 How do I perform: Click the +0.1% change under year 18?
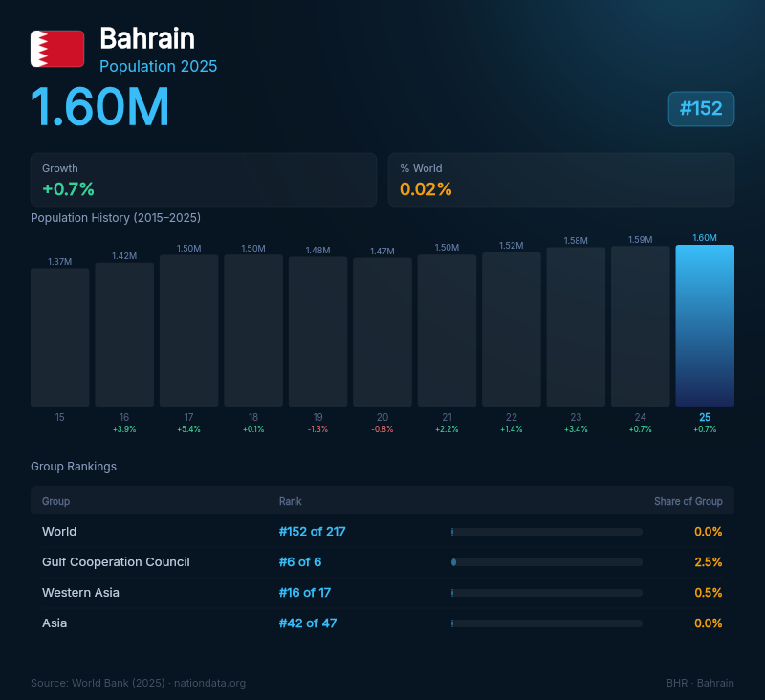[x=253, y=429]
